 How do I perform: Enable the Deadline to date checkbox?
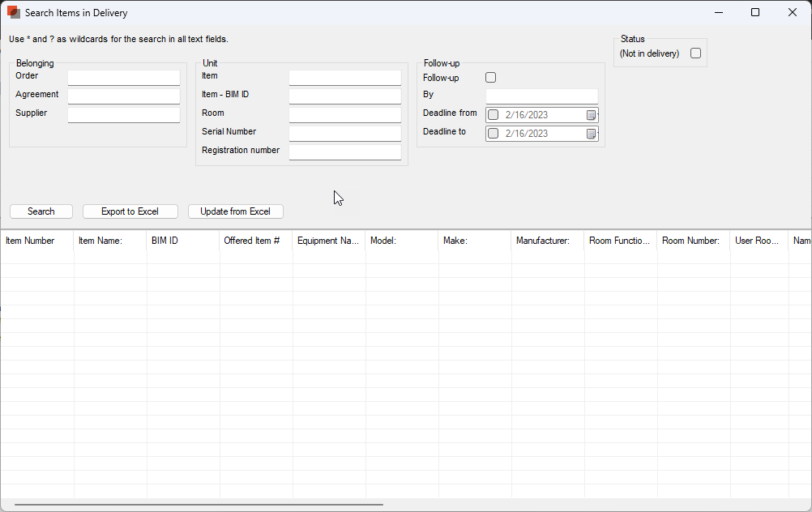[x=494, y=134]
